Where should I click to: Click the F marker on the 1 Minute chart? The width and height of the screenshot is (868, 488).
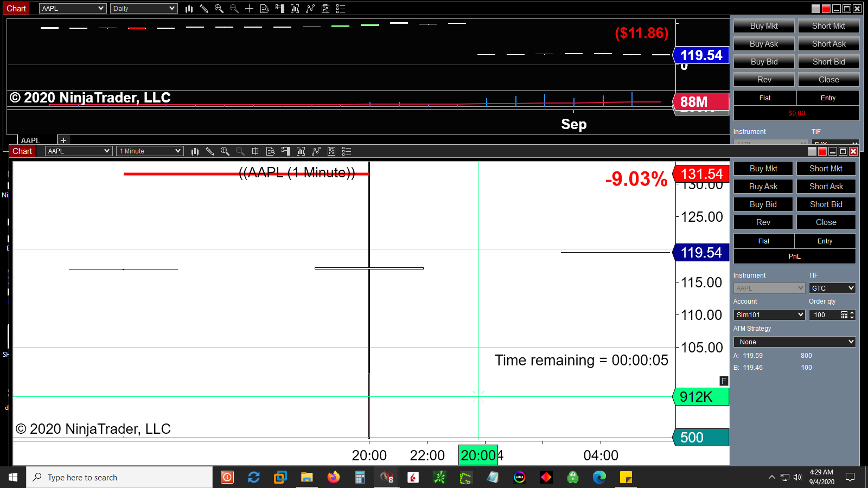tap(724, 381)
